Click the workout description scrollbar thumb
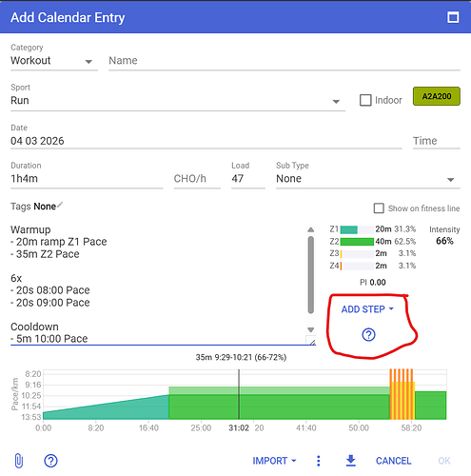 (x=311, y=275)
